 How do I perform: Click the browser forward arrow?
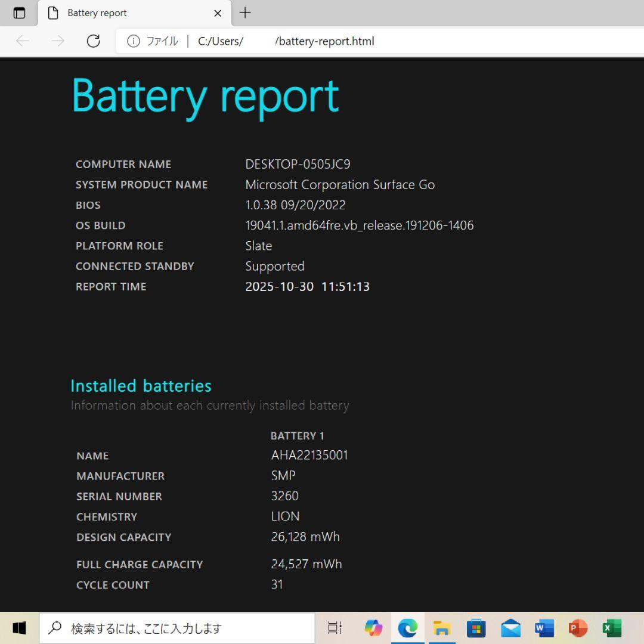click(58, 41)
